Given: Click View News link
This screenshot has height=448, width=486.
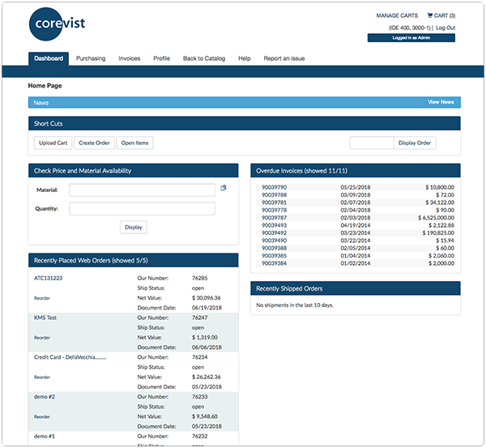Looking at the screenshot, I should tap(441, 102).
